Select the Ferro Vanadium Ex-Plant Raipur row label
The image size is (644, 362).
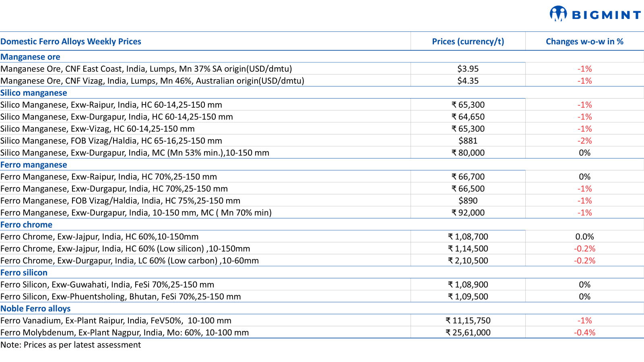pos(116,321)
